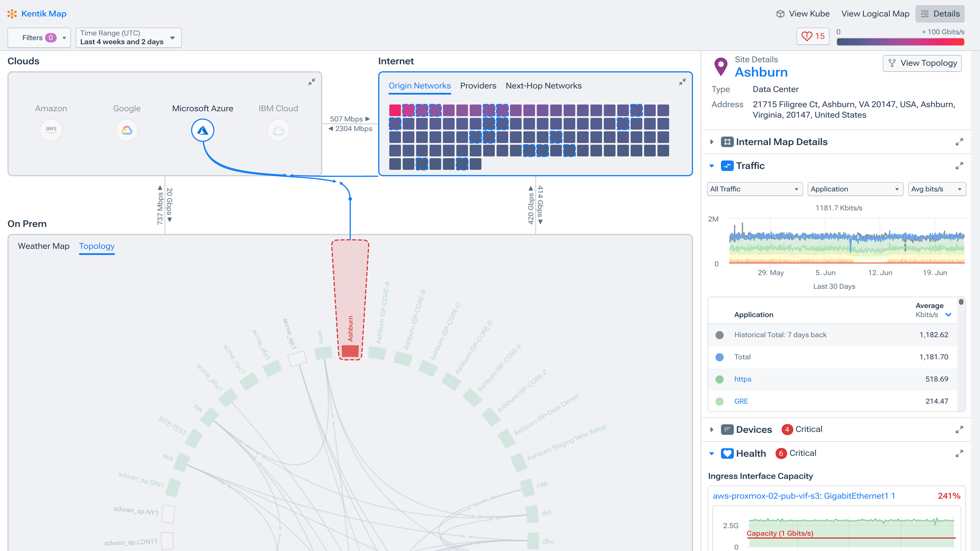The image size is (980, 551).
Task: Open the Application dimension dropdown
Action: click(855, 189)
